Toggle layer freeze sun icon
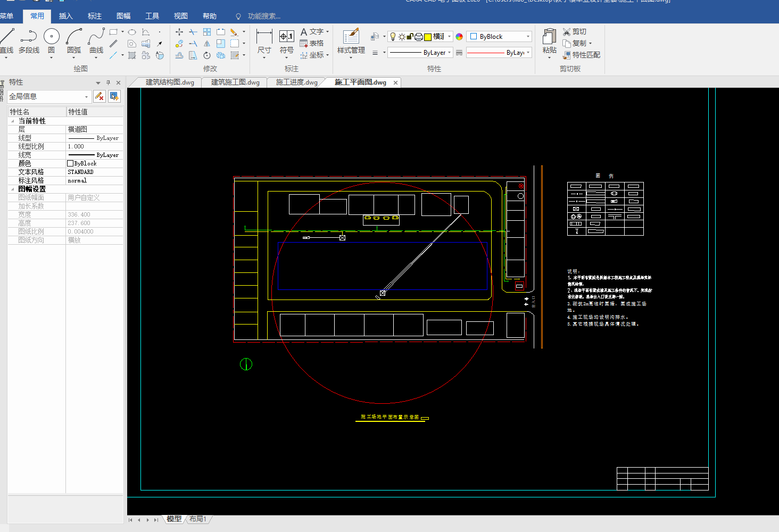The width and height of the screenshot is (779, 532). pyautogui.click(x=402, y=37)
